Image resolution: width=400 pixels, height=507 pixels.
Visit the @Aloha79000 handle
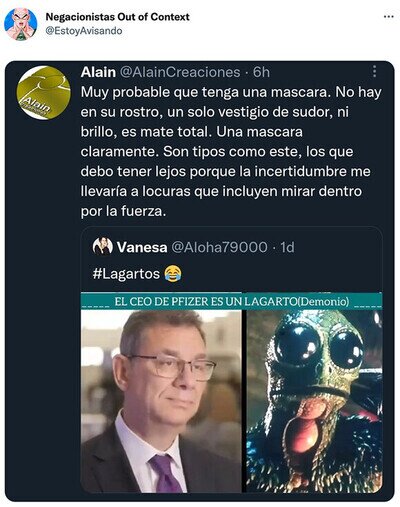coord(219,247)
